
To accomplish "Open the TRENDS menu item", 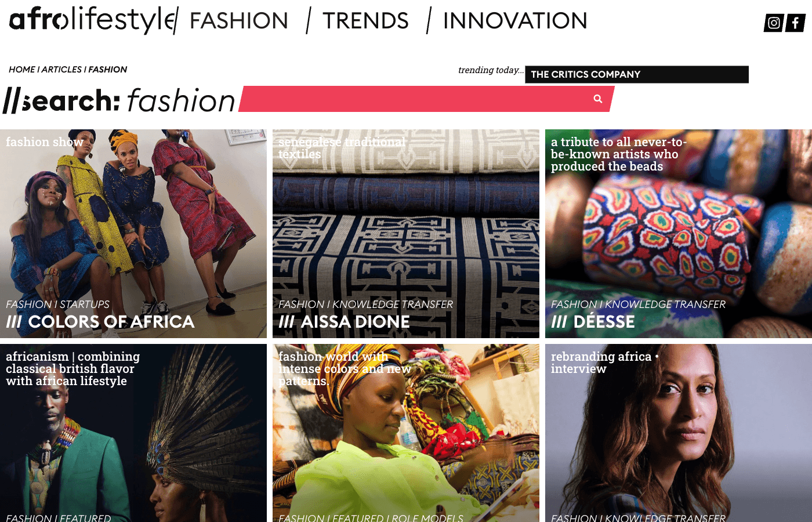I will coord(365,21).
